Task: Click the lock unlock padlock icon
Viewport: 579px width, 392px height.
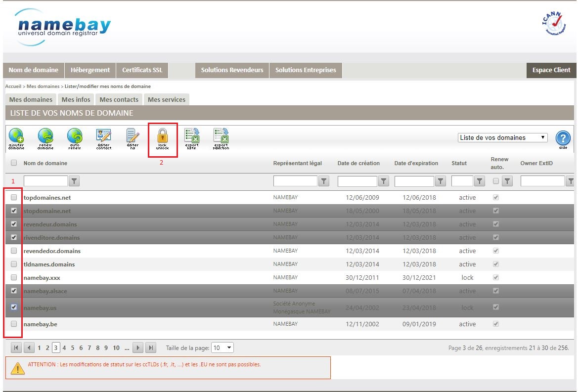Action: point(163,138)
